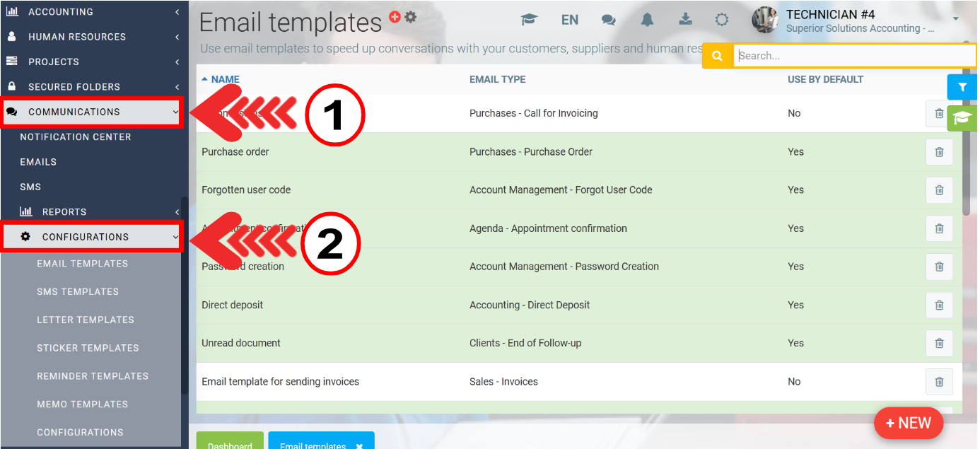
Task: Select Letter Templates menu item
Action: (x=86, y=320)
